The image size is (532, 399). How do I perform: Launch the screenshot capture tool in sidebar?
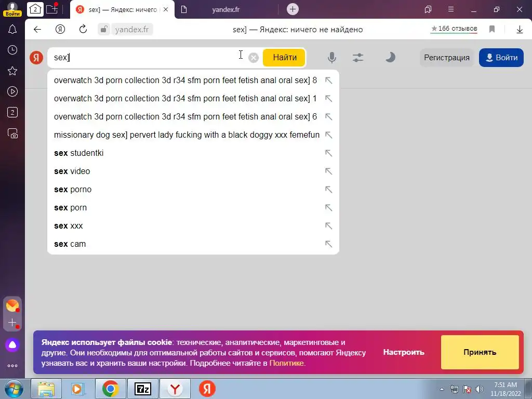click(x=12, y=134)
